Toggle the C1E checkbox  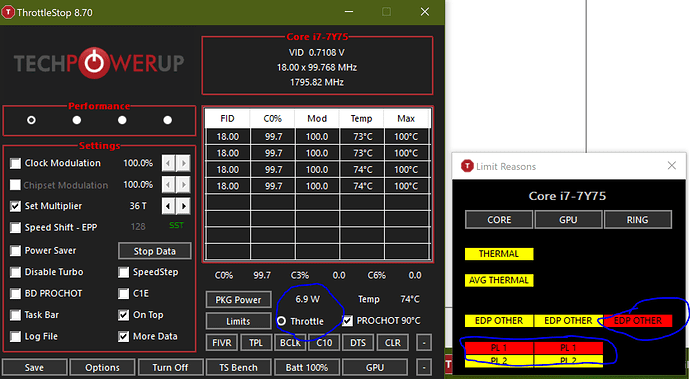point(124,294)
